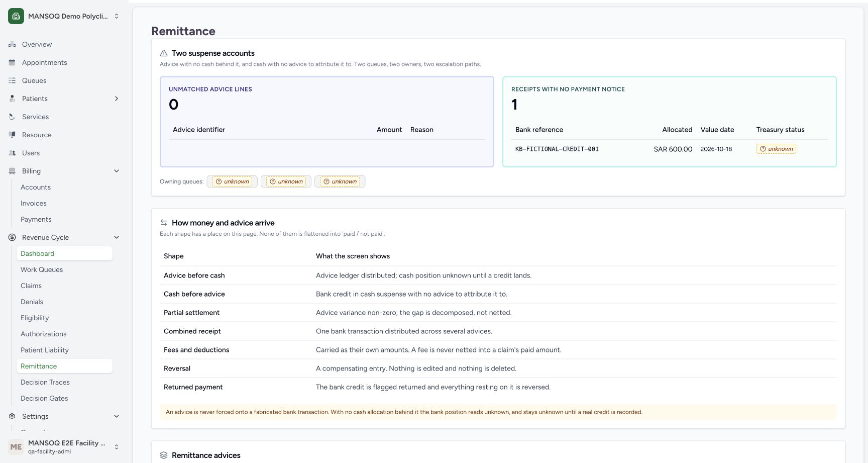Click the arrows icon beside How money and advice arrive

[164, 223]
